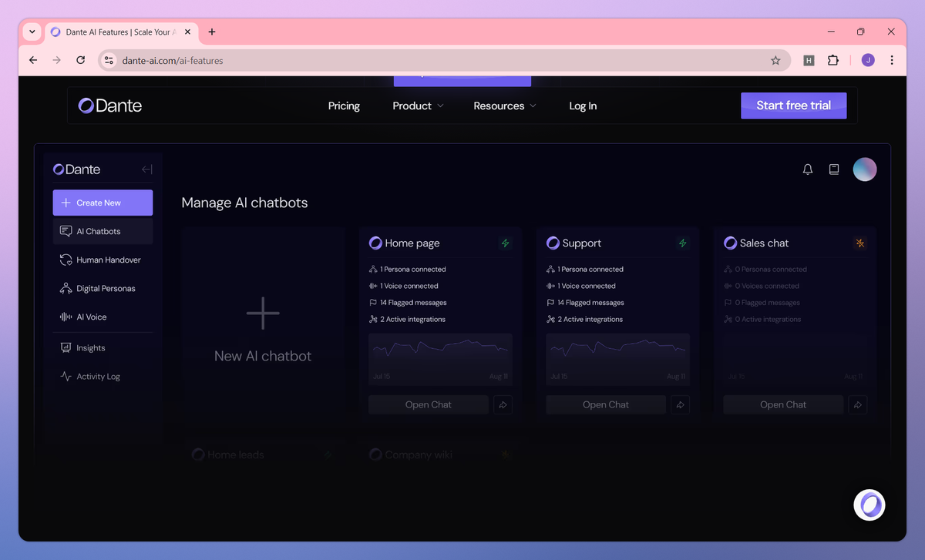Select AI Chatbots in the sidebar
This screenshot has height=560, width=925.
[x=103, y=231]
